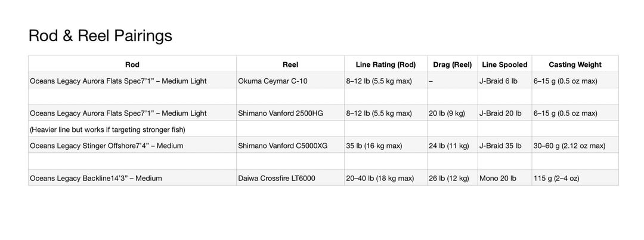
Task: Select the Drag (Reel) column header
Action: [452, 64]
